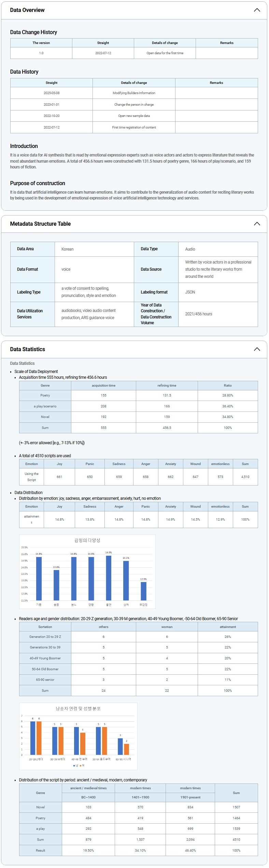
Task: Click the Purpose of construction heading
Action: (x=38, y=183)
